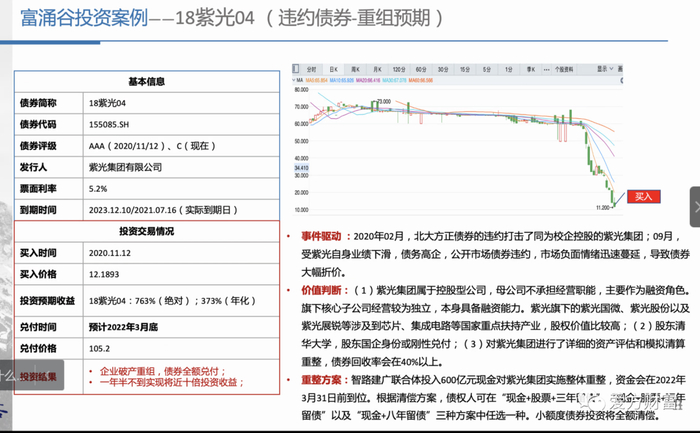Click the MA30 indicator value

(395, 80)
